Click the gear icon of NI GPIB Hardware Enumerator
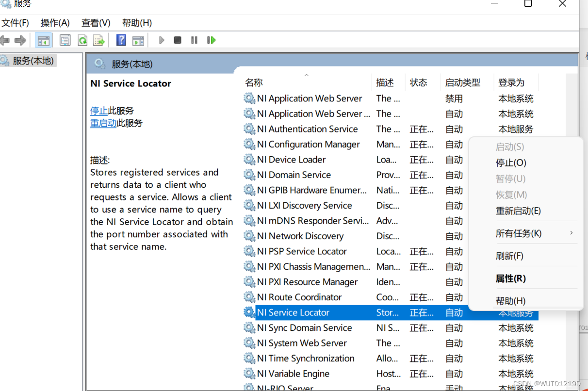 coord(249,190)
